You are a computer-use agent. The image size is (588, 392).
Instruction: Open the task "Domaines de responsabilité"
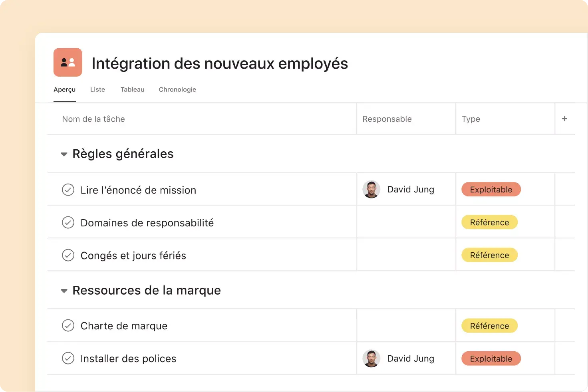[x=147, y=222]
